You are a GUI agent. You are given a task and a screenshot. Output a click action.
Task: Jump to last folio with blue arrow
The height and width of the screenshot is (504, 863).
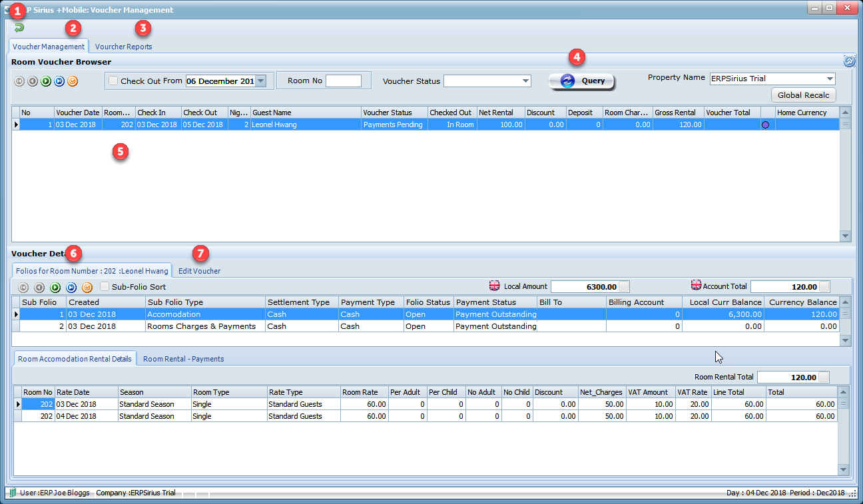tap(71, 288)
